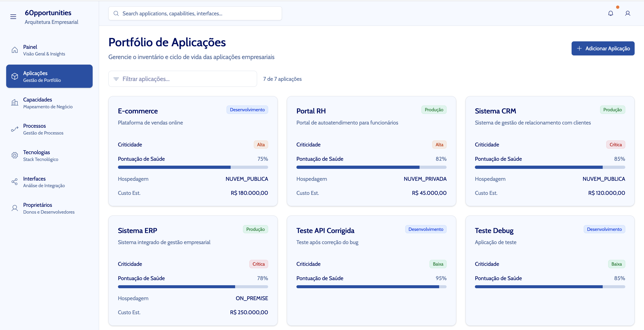Click the Capacidades building icon
Screen dimensions: 644x330
(x=15, y=103)
